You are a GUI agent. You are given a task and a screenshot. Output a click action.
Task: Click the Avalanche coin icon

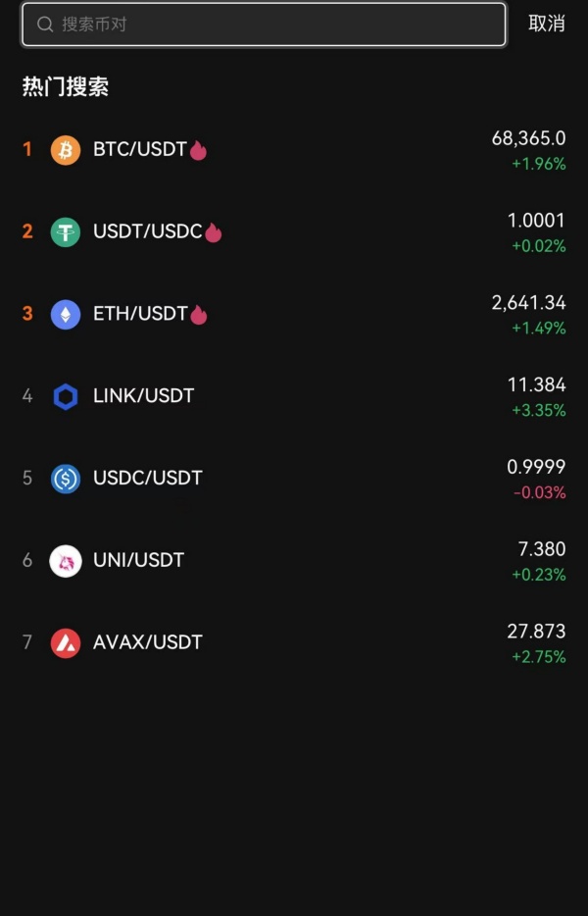65,642
